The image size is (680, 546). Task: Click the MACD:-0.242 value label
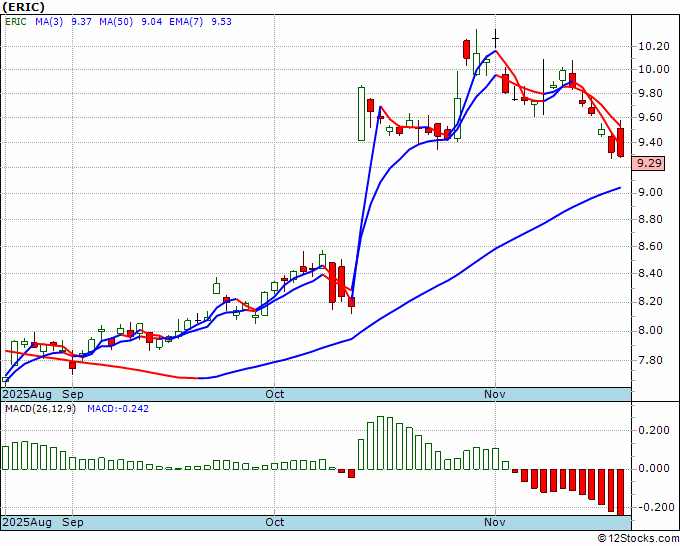point(118,409)
